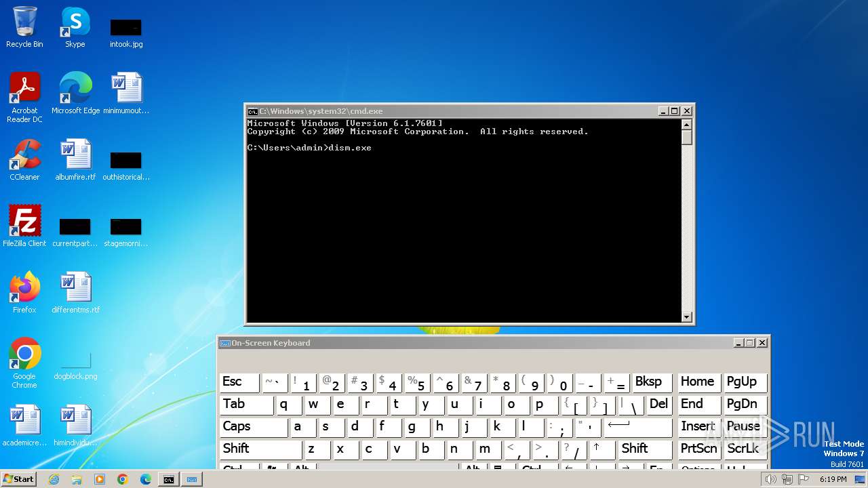This screenshot has height=488, width=868.
Task: Select the Skype desktop shortcut
Action: tap(75, 27)
